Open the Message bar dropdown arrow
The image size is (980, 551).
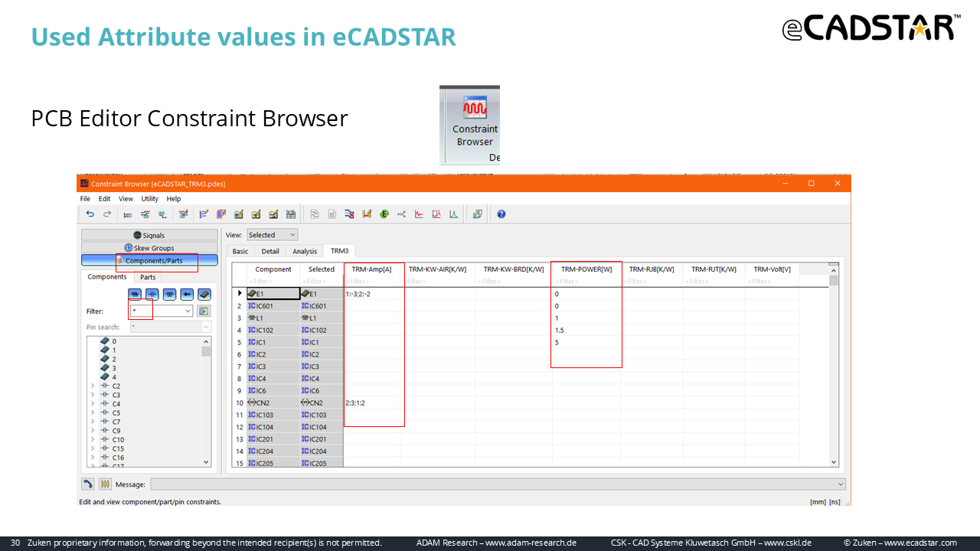(841, 484)
